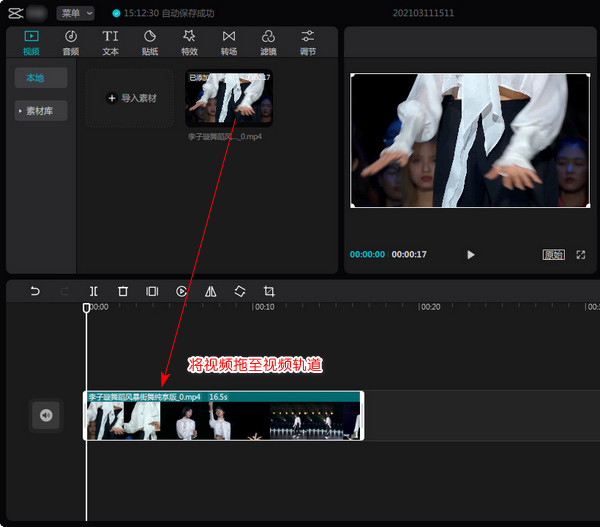Click the project name 202103111511
The image size is (600, 527).
pyautogui.click(x=423, y=13)
